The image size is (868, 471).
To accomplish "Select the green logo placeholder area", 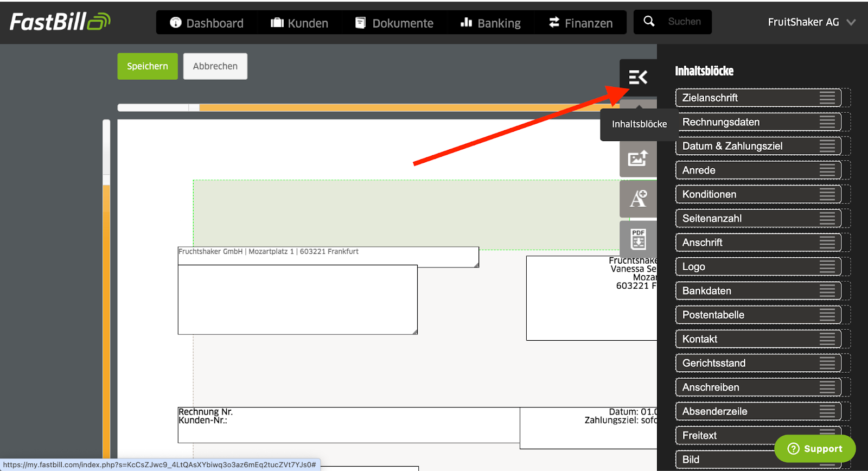I will 407,214.
